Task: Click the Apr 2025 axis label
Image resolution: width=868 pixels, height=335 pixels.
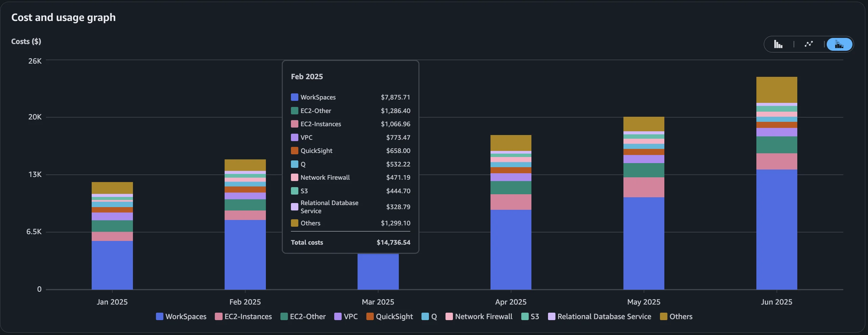Action: coord(511,302)
